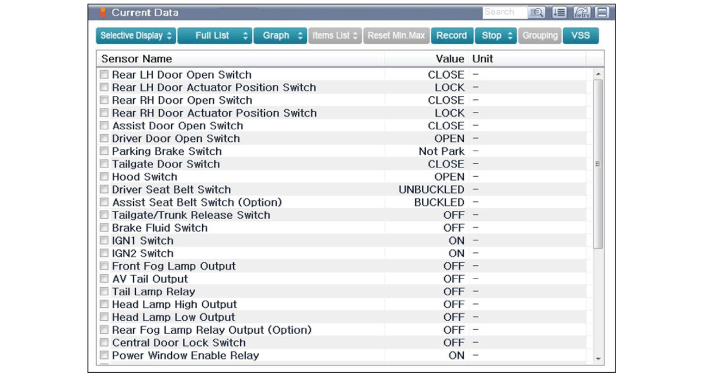The width and height of the screenshot is (703, 377).
Task: Check the Hood Switch checkbox
Action: [x=104, y=177]
